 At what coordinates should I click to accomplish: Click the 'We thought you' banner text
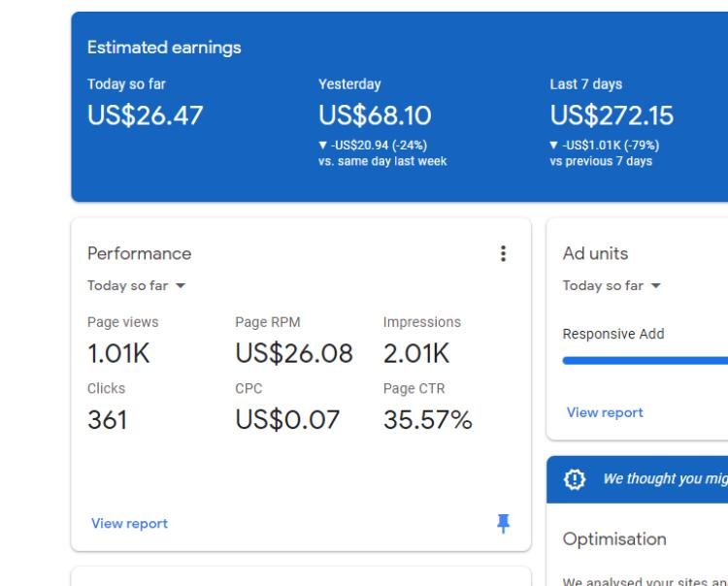[665, 479]
